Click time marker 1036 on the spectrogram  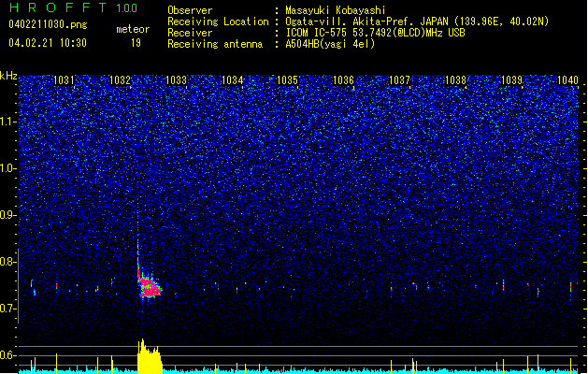point(343,79)
